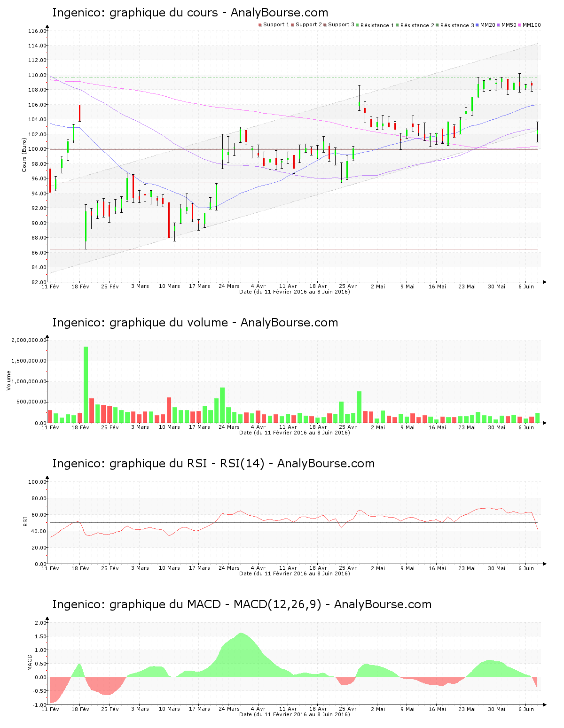This screenshot has width=564, height=728.
Task: Click the 1,500,000.00 volume axis value
Action: 29,361
